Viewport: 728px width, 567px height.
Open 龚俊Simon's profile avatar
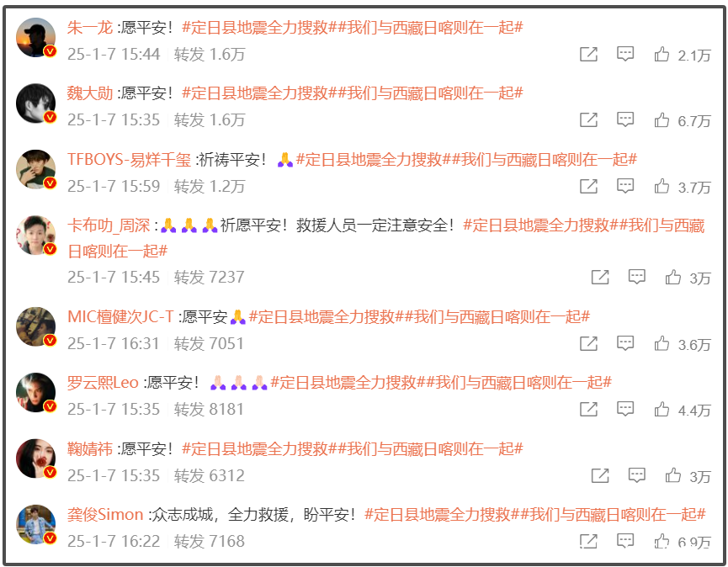pos(36,524)
